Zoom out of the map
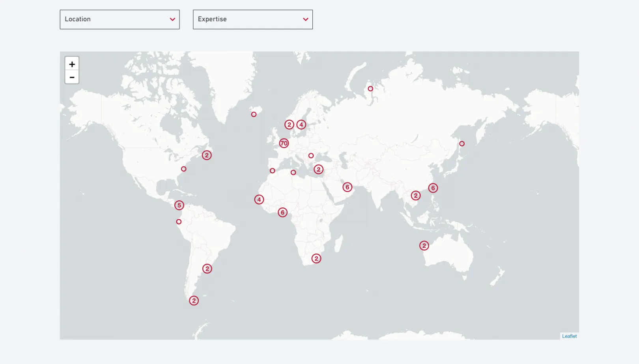 72,77
